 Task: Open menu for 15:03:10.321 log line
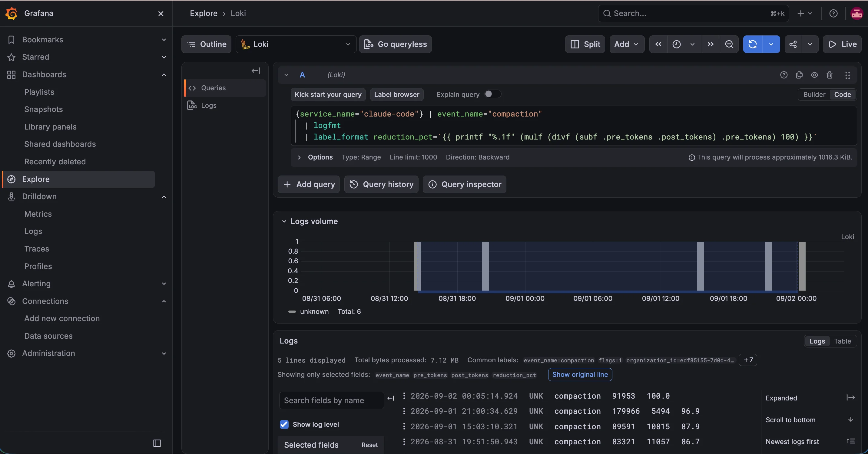pyautogui.click(x=404, y=426)
